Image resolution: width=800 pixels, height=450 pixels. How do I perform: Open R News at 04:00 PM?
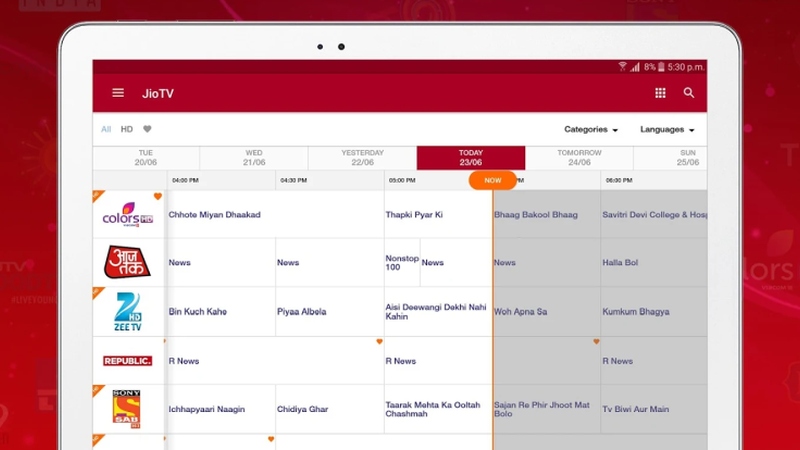[x=276, y=361]
